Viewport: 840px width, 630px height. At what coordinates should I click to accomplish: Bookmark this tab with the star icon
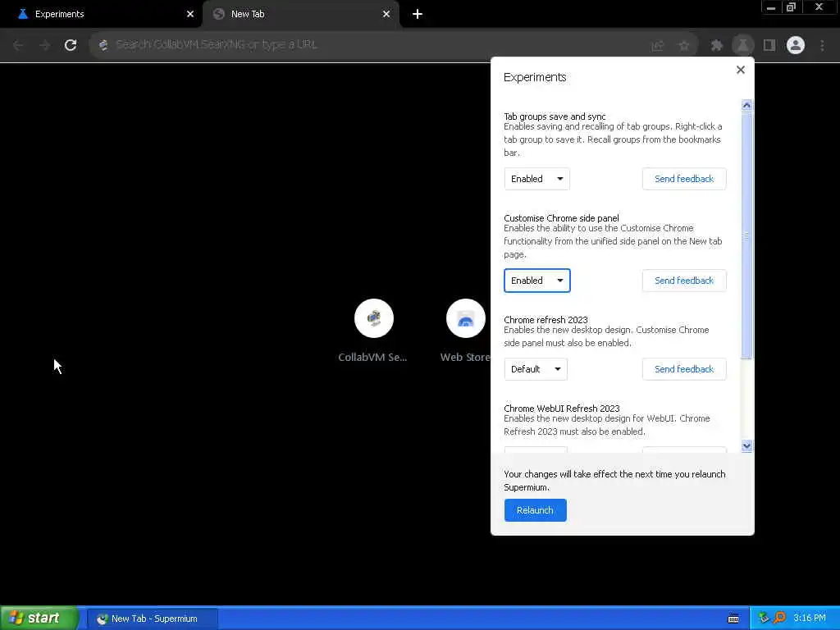tap(684, 46)
